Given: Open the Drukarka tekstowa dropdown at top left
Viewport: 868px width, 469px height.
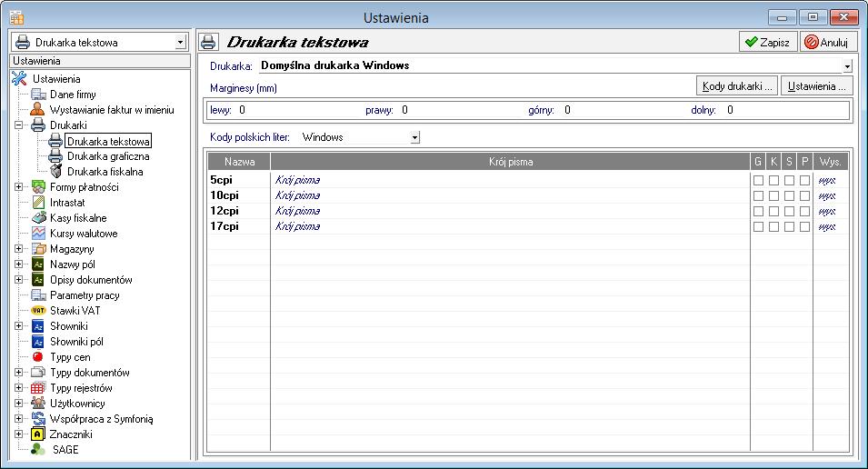Looking at the screenshot, I should pyautogui.click(x=180, y=43).
